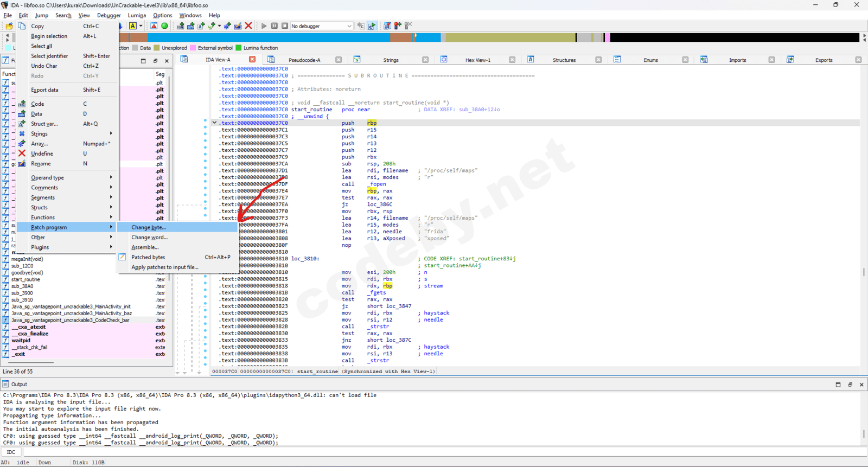Expand the Comments submenu
This screenshot has width=868, height=467.
point(67,188)
